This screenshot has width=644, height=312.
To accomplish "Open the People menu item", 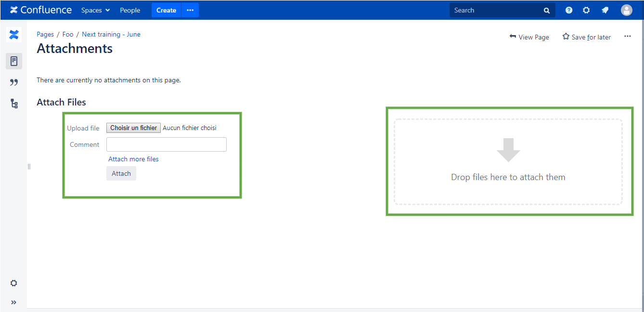I will click(x=130, y=10).
